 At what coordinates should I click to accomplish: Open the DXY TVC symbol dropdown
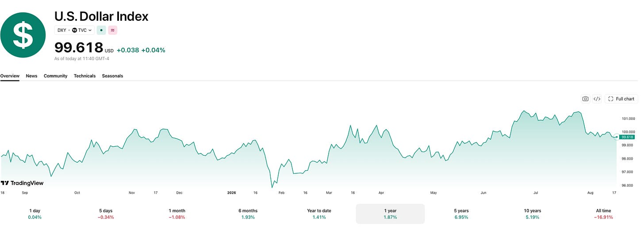(74, 30)
